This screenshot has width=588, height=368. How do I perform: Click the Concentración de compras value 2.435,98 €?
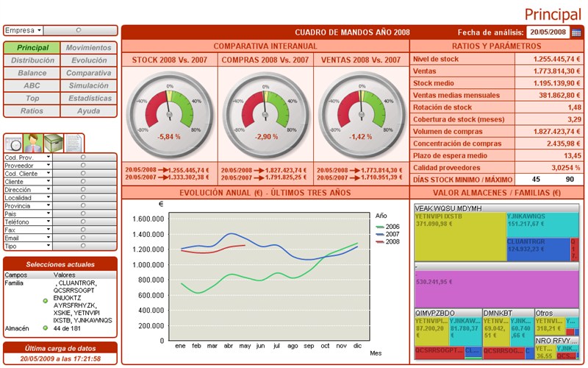coord(564,144)
